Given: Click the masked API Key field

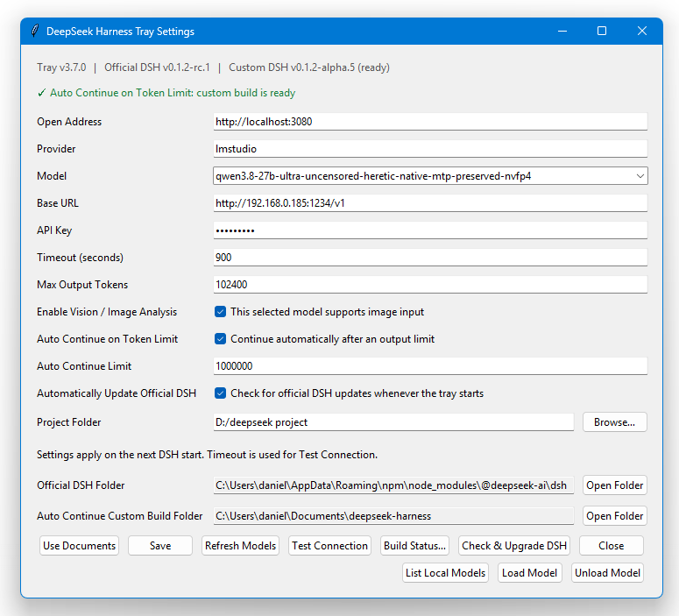Looking at the screenshot, I should (x=430, y=230).
